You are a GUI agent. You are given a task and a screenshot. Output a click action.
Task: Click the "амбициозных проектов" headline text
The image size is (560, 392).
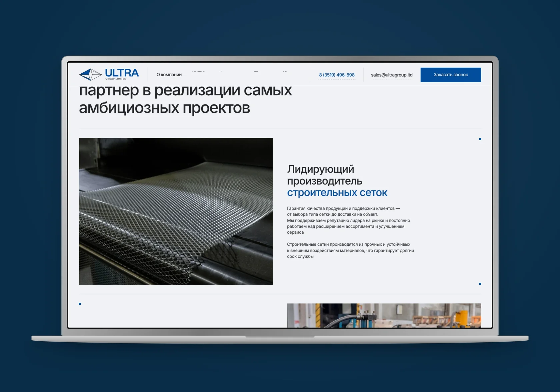click(164, 108)
